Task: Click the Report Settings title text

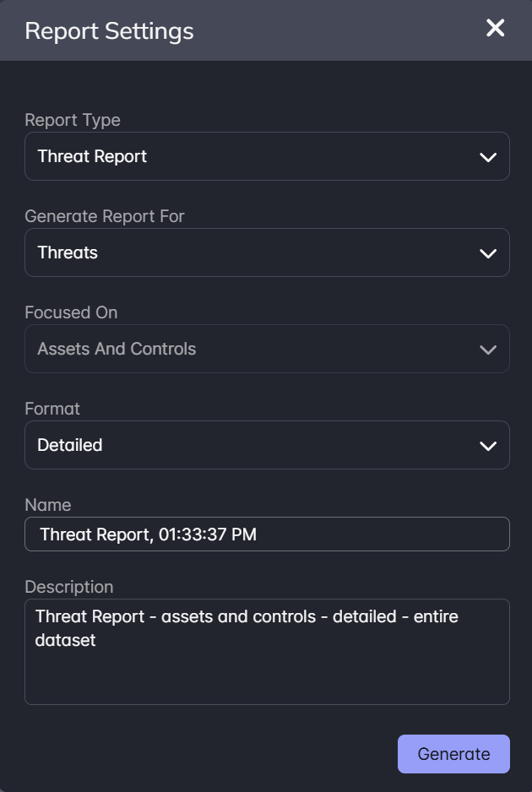Action: tap(110, 30)
